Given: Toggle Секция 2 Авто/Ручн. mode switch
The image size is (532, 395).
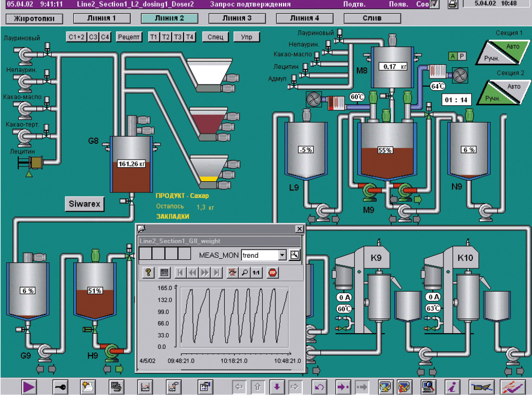Looking at the screenshot, I should [500, 93].
